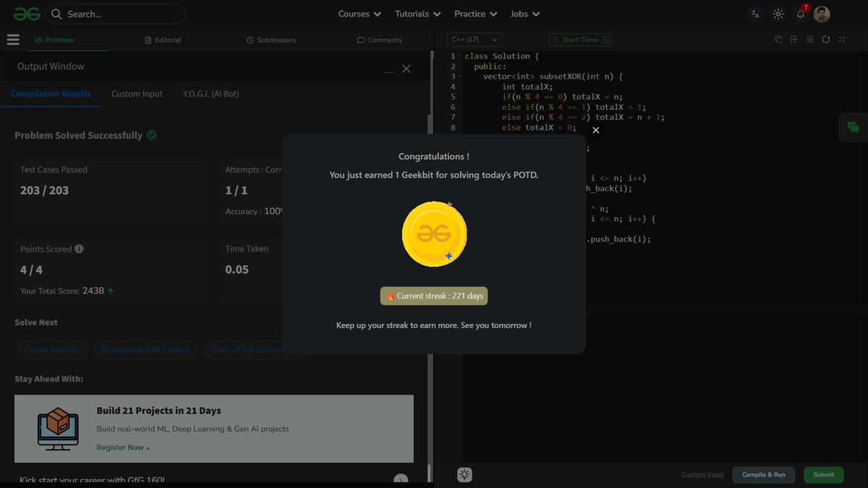Image resolution: width=868 pixels, height=488 pixels.
Task: Toggle the light/dark theme sun icon
Action: point(778,14)
